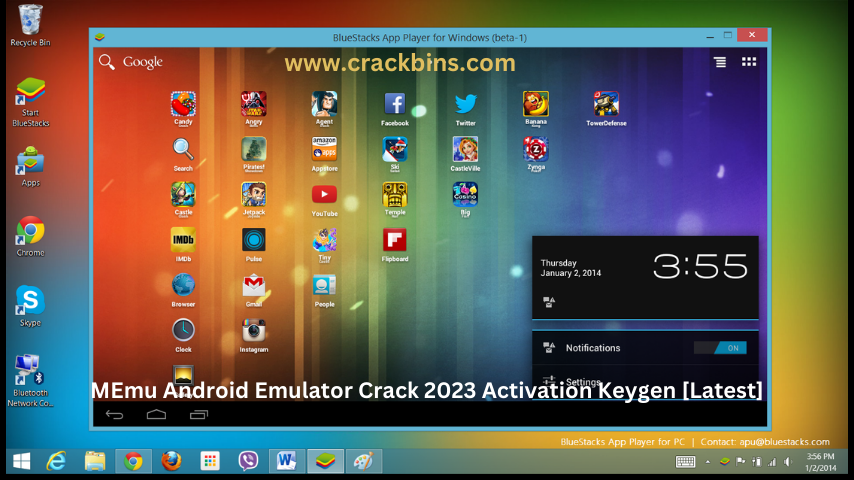Open Internet Explorer from the taskbar

[57, 461]
